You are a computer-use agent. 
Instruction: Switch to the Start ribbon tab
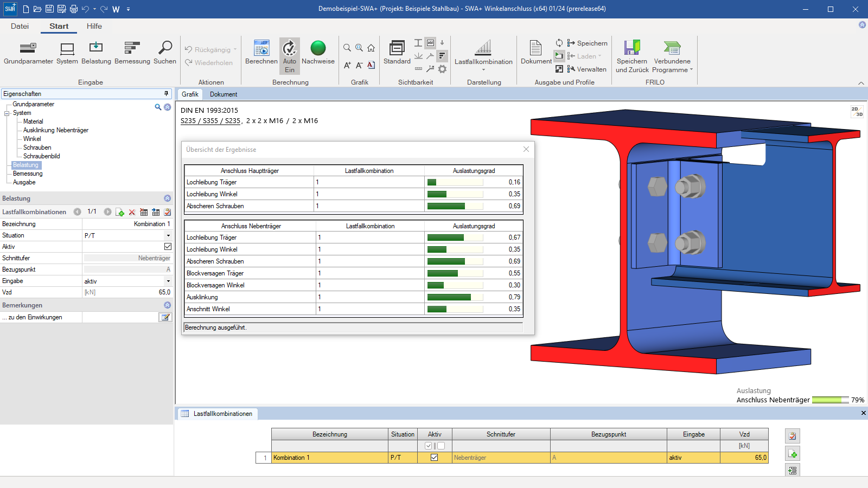59,26
